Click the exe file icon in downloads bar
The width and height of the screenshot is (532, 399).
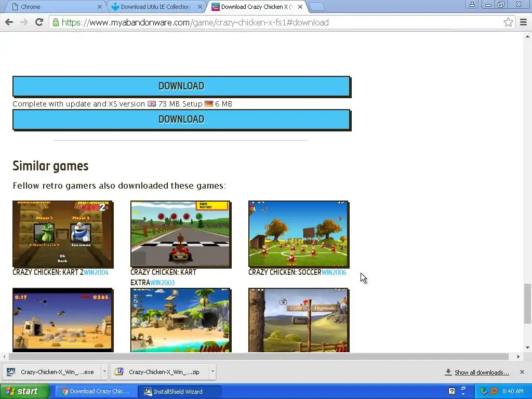click(x=11, y=372)
